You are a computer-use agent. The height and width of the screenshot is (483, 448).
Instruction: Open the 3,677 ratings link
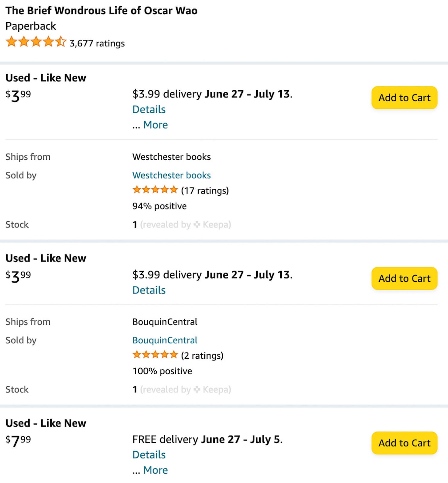click(97, 43)
